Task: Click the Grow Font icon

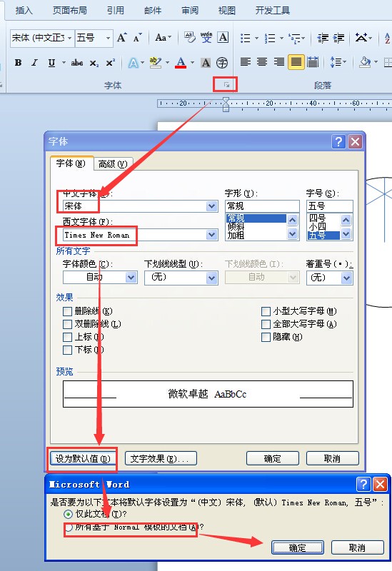Action: click(x=121, y=37)
